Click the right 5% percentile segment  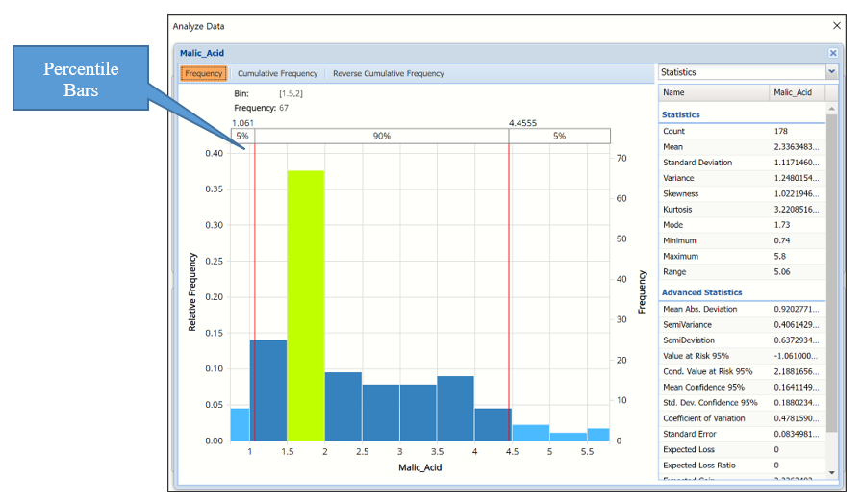point(559,137)
